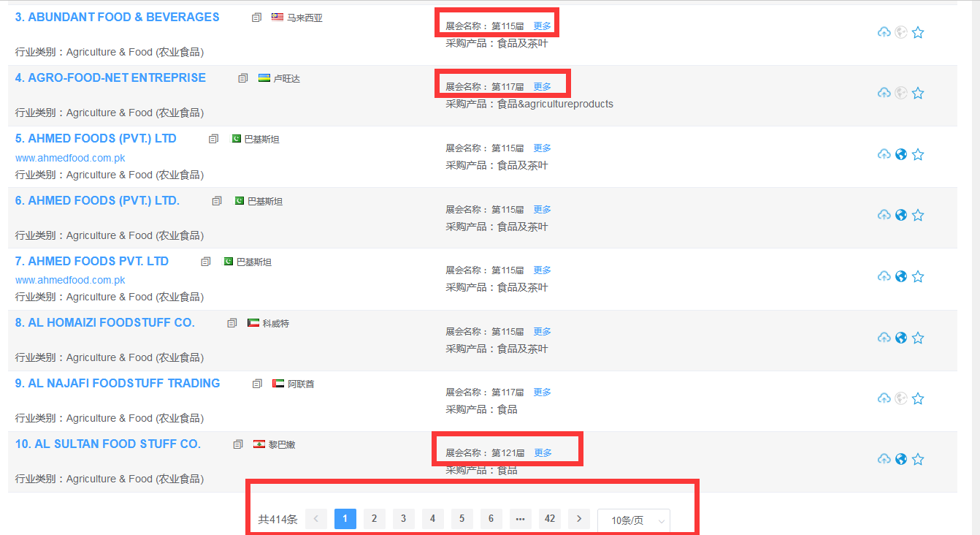Click the pagination ellipsis to skip pages
980x535 pixels.
click(520, 519)
